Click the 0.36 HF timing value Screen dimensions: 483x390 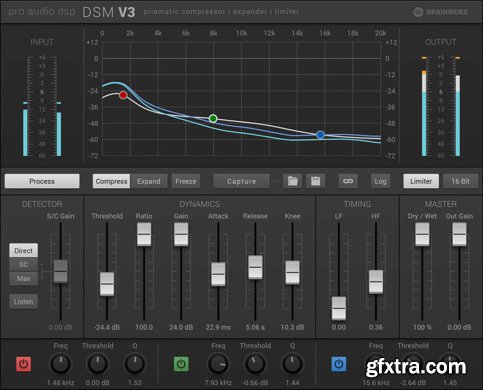376,327
